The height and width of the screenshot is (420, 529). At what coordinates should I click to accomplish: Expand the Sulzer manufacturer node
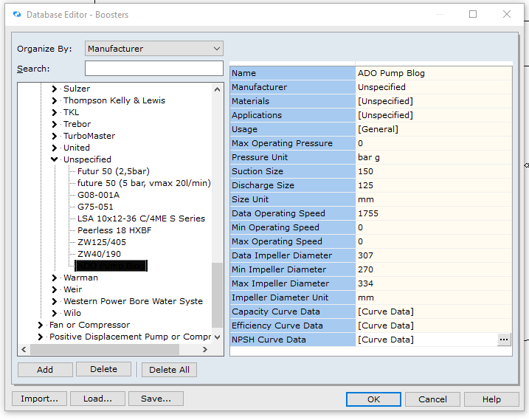tap(54, 89)
